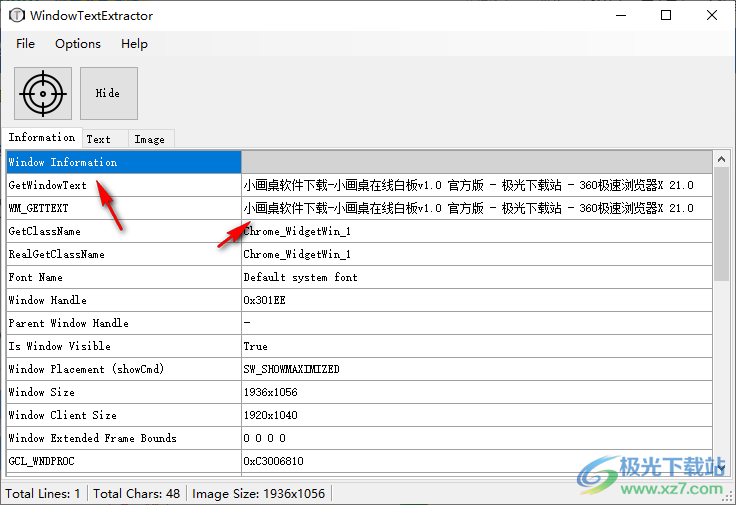Select the GetClassName label cell
The height and width of the screenshot is (505, 736).
point(124,231)
